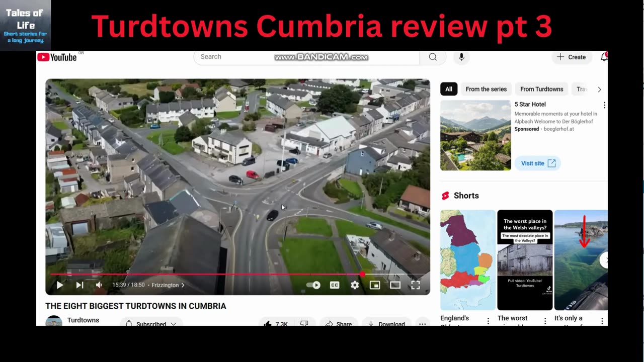Dislike the video with thumbs down
The image size is (644, 362).
pyautogui.click(x=304, y=323)
